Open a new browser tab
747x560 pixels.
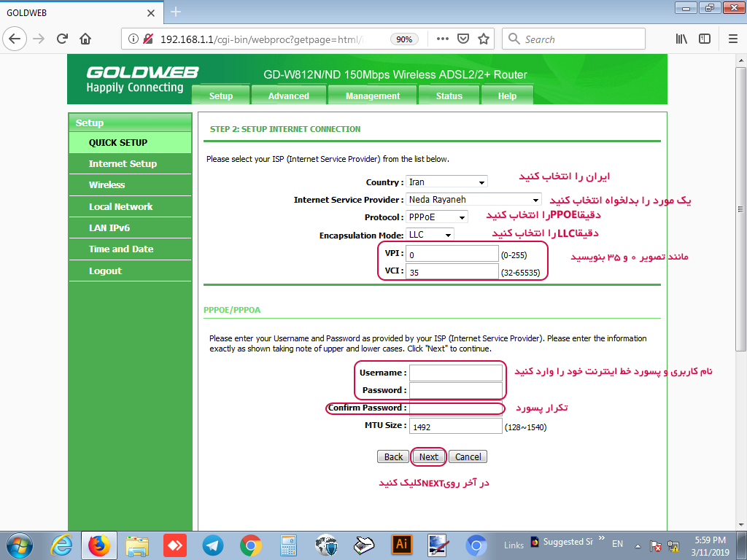tap(176, 12)
